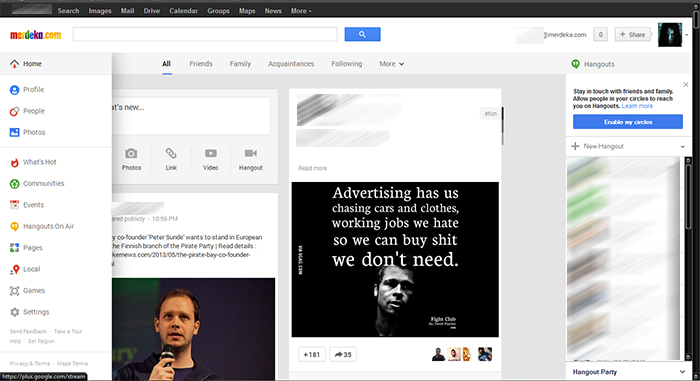Attach a Video using play icon
Viewport: 700px width, 381px height.
pyautogui.click(x=211, y=154)
